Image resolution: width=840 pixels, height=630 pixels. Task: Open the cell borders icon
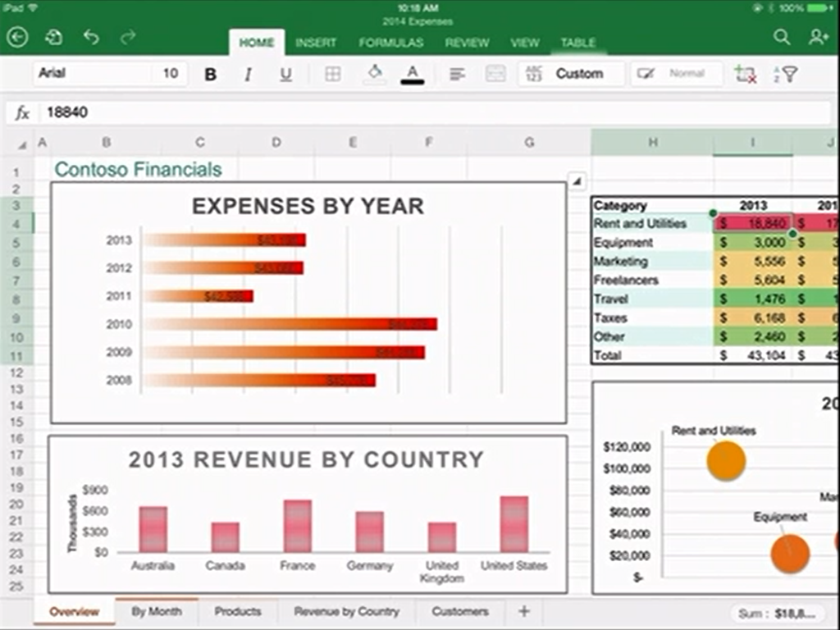(333, 74)
